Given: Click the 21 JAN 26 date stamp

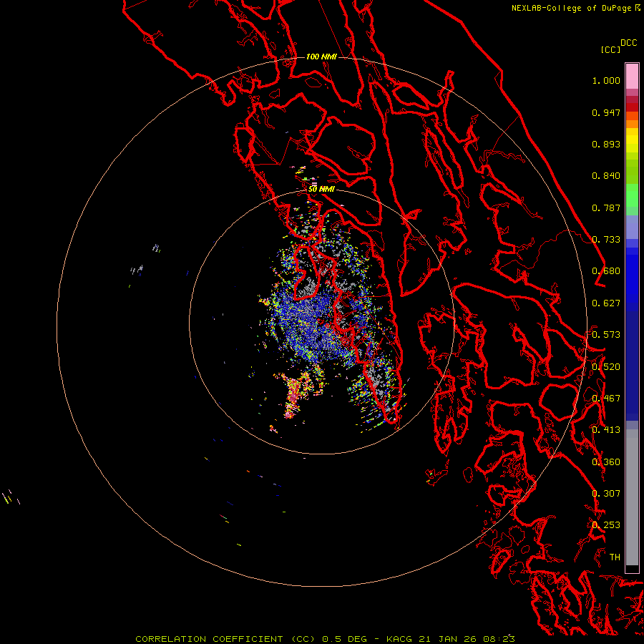Looking at the screenshot, I should coord(447,639).
